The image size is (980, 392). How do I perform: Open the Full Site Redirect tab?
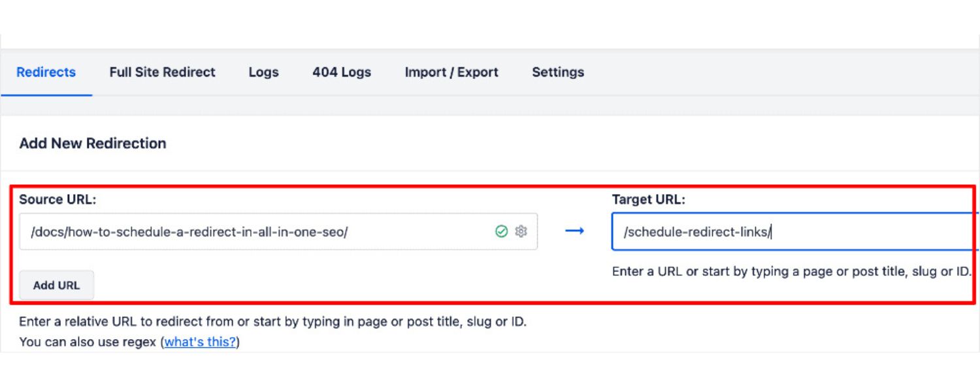click(x=162, y=73)
